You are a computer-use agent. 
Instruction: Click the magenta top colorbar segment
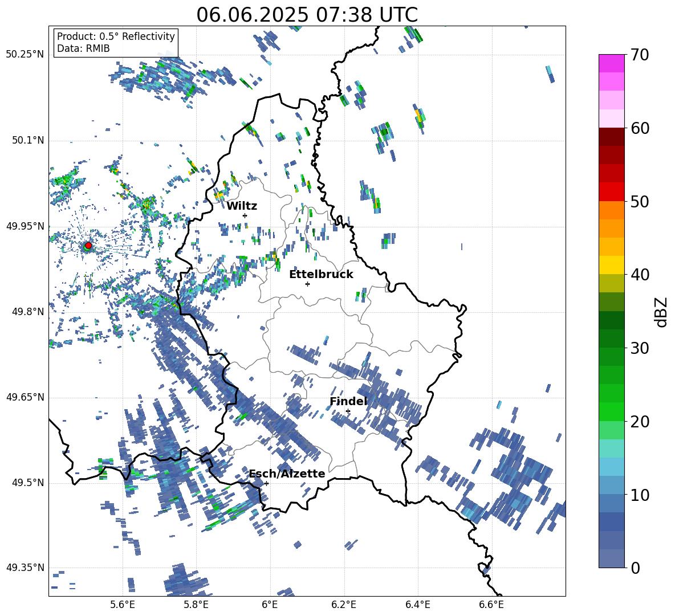tap(612, 63)
